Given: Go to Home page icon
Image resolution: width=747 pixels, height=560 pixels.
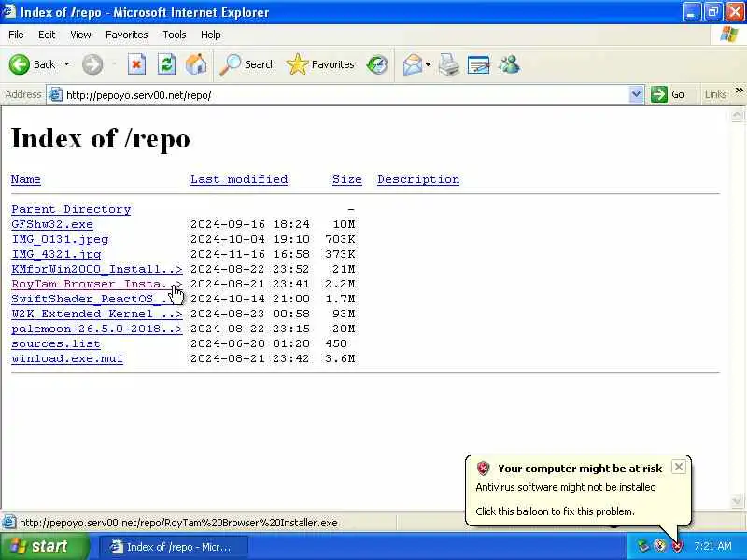Looking at the screenshot, I should [196, 64].
